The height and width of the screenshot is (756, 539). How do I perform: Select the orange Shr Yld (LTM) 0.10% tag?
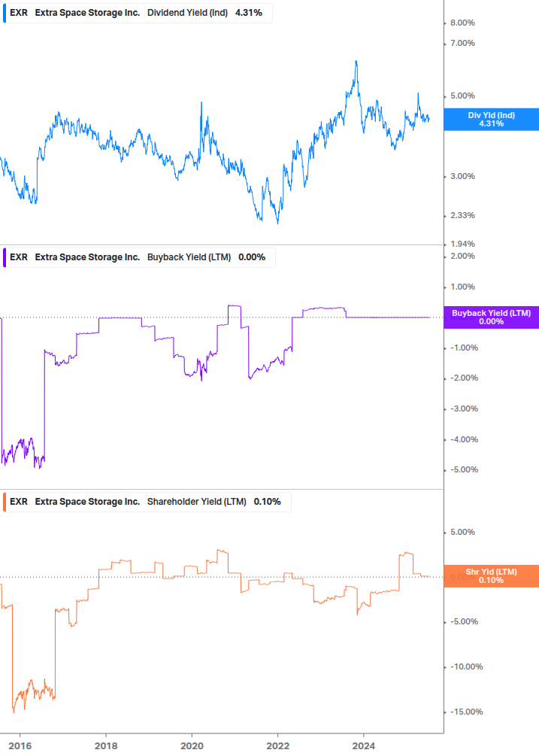click(x=492, y=576)
